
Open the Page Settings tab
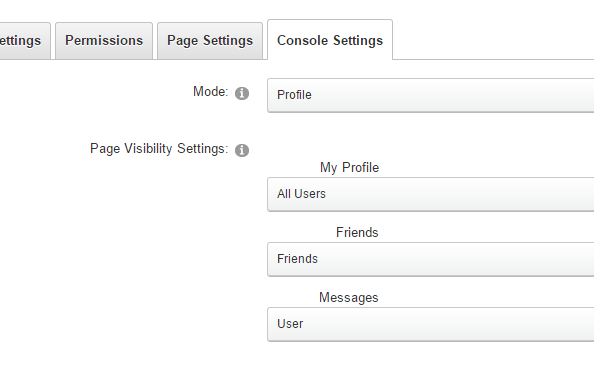pyautogui.click(x=210, y=41)
